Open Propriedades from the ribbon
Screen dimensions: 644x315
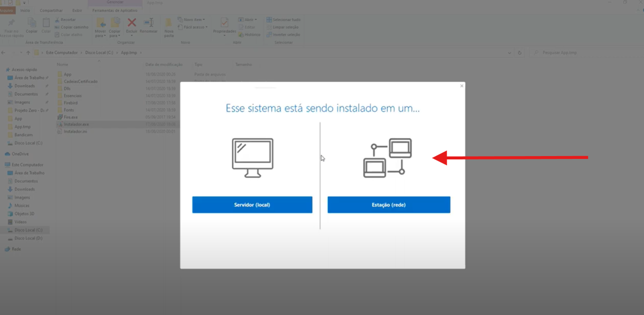[x=224, y=23]
